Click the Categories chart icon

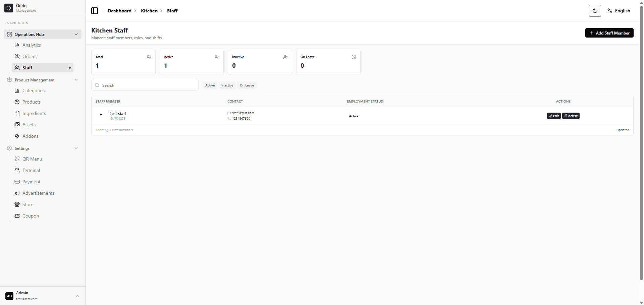[x=17, y=90]
